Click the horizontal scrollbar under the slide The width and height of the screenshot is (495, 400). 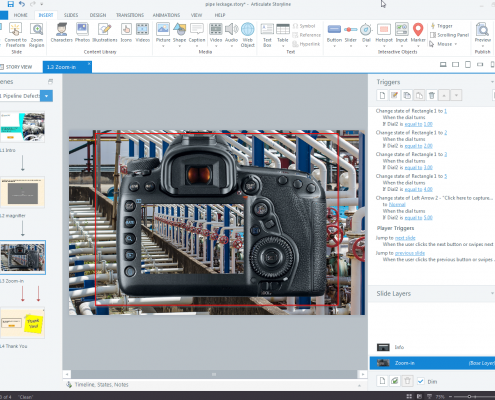214,374
